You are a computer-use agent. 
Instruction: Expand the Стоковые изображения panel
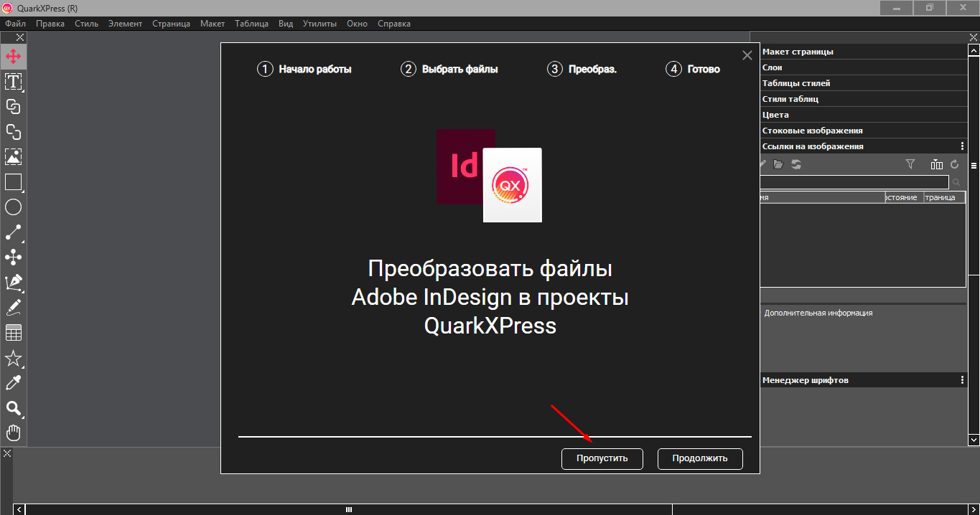tap(864, 131)
